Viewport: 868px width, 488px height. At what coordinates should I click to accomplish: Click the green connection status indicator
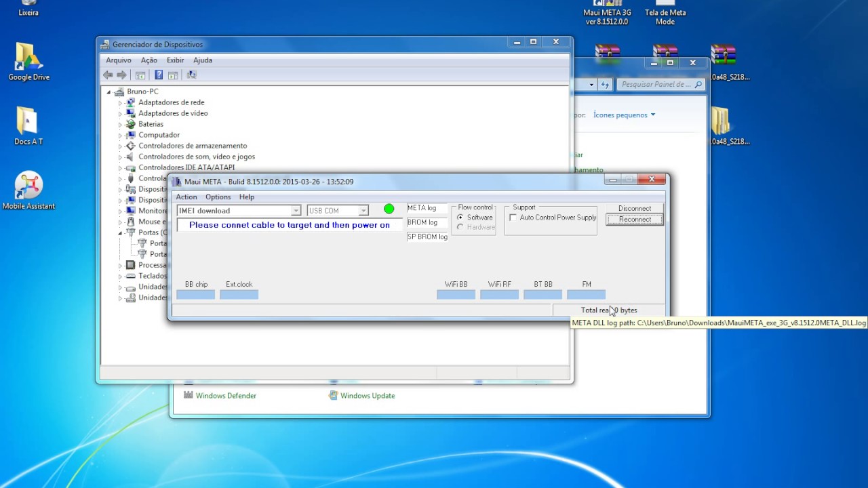(x=389, y=209)
